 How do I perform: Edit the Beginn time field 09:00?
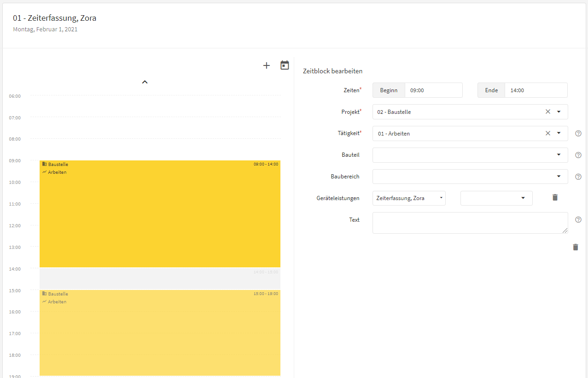(x=433, y=90)
